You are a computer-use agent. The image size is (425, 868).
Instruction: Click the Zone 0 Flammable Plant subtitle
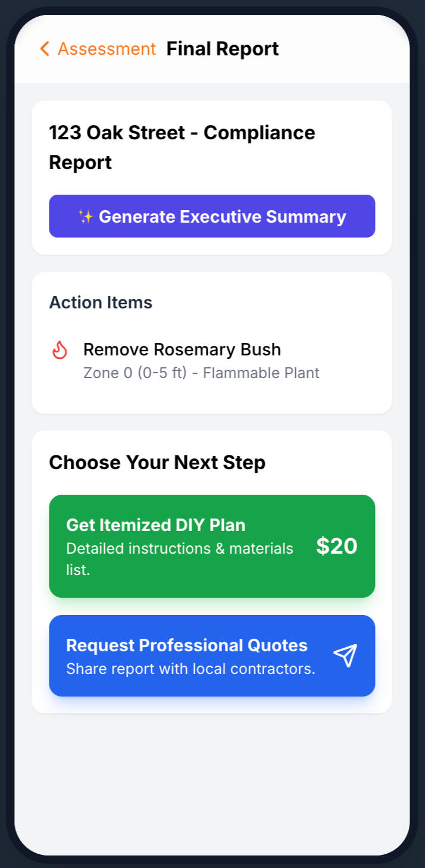click(x=201, y=373)
